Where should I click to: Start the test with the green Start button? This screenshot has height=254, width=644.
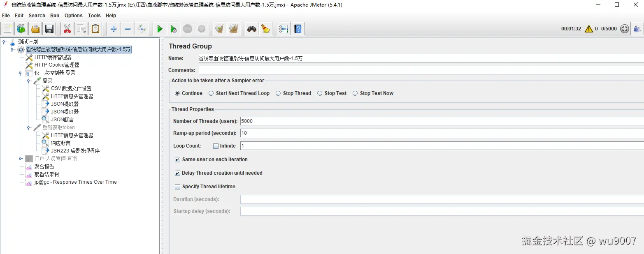pyautogui.click(x=159, y=28)
